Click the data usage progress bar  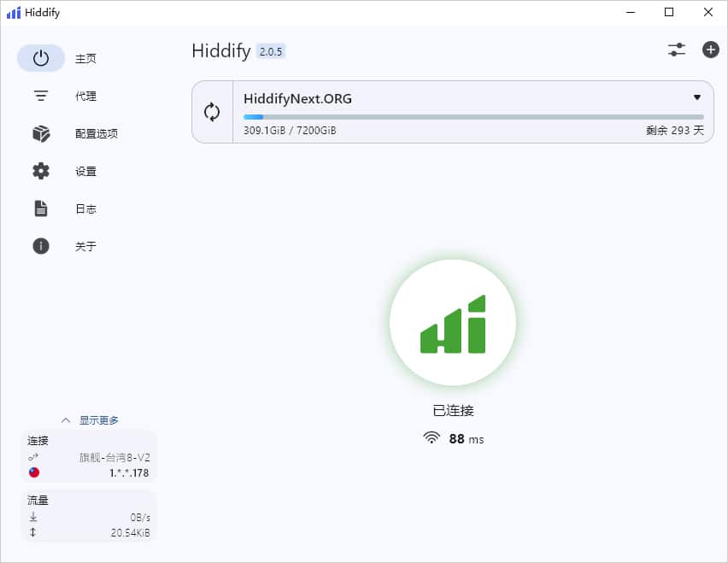473,117
